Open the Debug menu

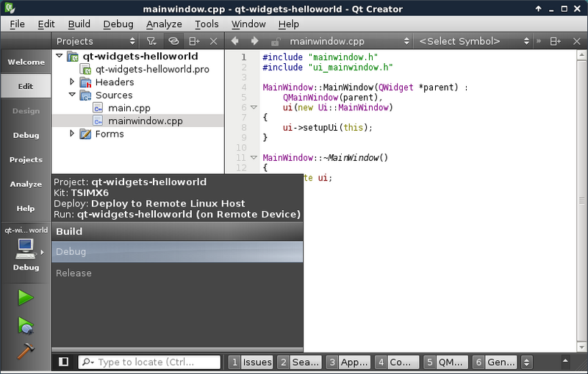point(118,24)
